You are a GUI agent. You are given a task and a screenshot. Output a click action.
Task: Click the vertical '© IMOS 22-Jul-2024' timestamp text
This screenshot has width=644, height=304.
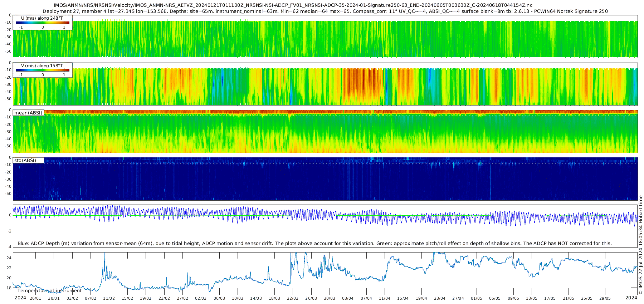(x=641, y=245)
